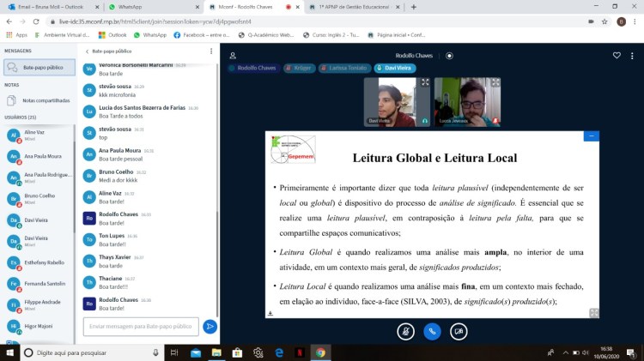
Task: Make the presentation fullscreen
Action: 593,313
